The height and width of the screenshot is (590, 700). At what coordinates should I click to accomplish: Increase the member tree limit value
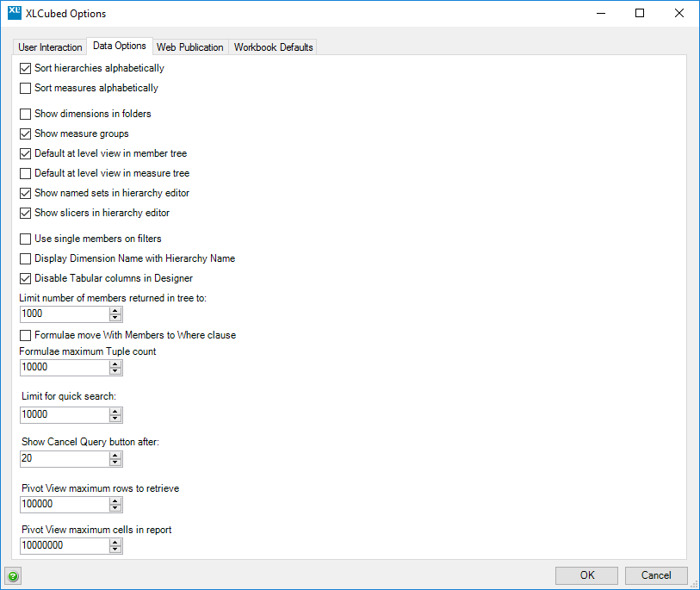115,310
